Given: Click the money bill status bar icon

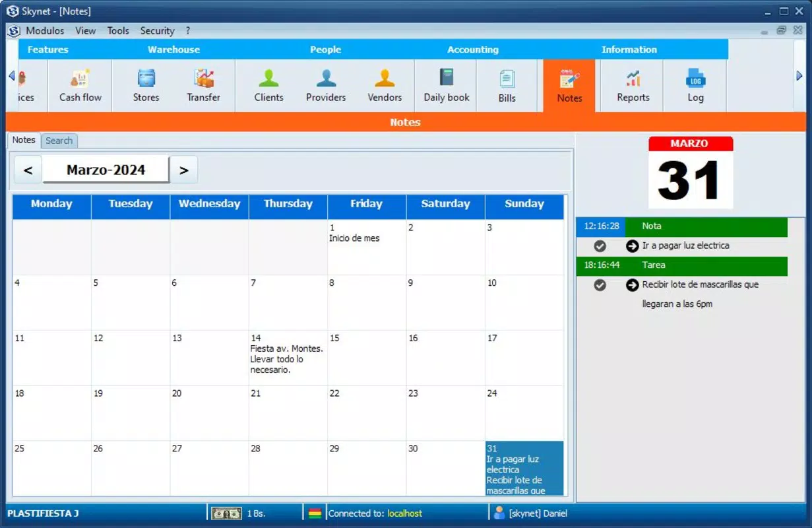Looking at the screenshot, I should (226, 513).
